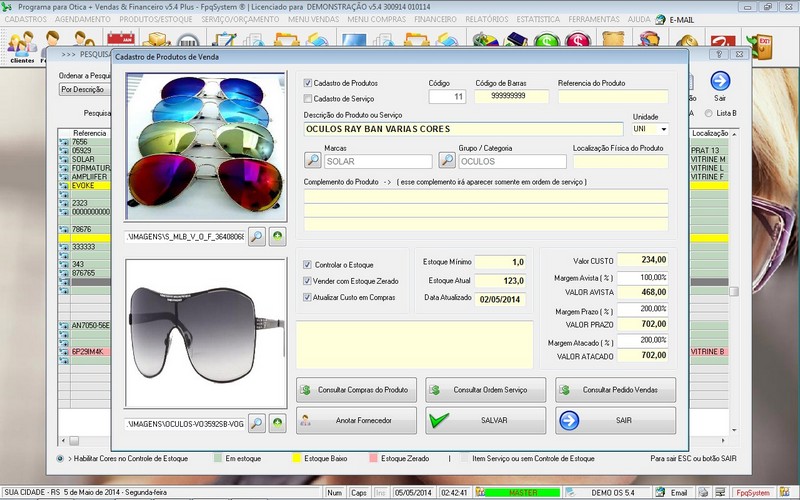Image resolution: width=800 pixels, height=500 pixels.
Task: Expand the Por Descrição sort dropdown
Action: tap(83, 89)
